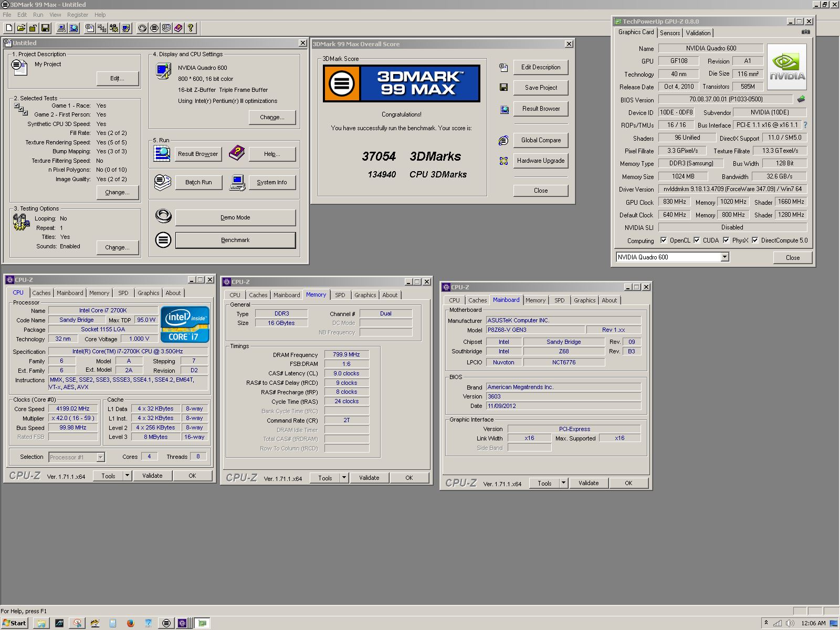The image size is (840, 630).
Task: Click the Edit... project description button
Action: [117, 78]
